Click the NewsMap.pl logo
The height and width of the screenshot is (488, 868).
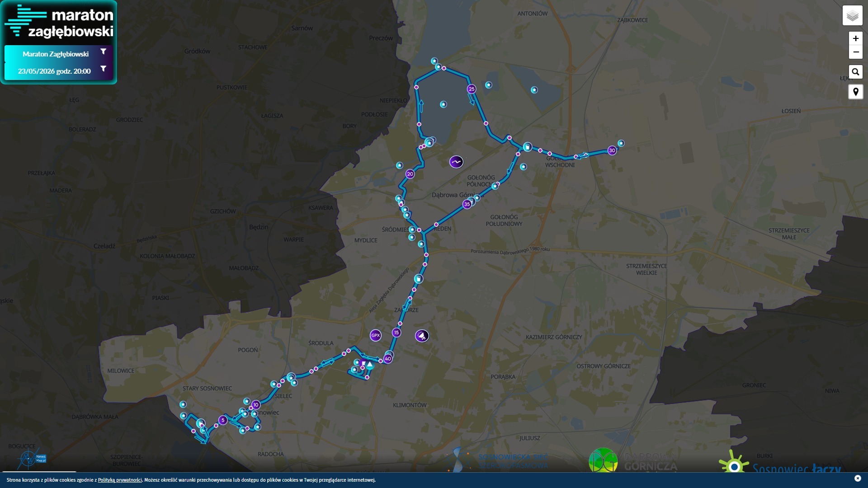pos(32,459)
